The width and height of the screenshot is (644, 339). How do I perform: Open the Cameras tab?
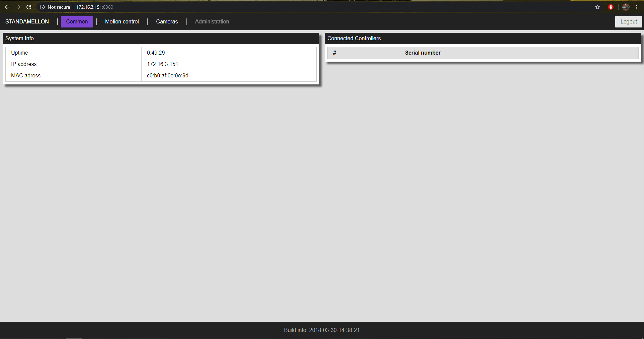tap(167, 22)
